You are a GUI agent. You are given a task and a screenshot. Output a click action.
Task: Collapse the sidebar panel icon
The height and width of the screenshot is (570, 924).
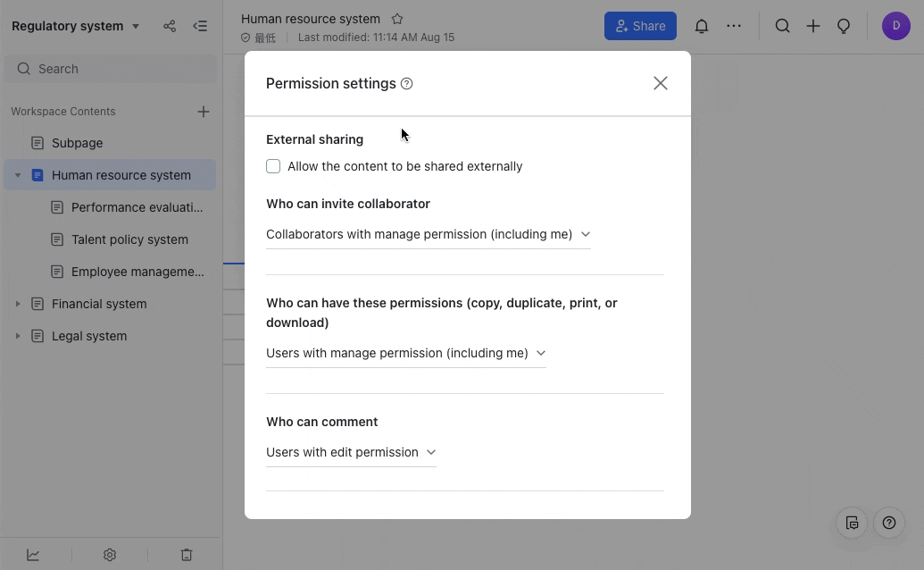(200, 26)
